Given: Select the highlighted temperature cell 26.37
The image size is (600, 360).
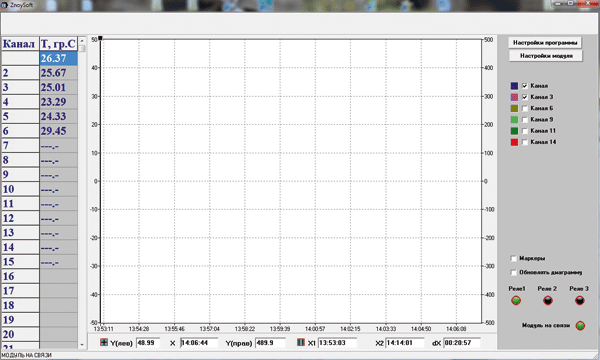Looking at the screenshot, I should pos(59,58).
